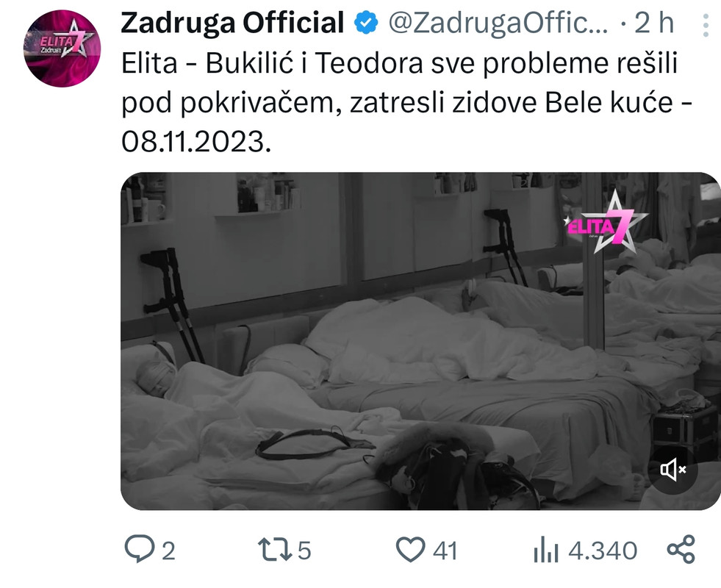This screenshot has height=588, width=721.
Task: Click the view count 4.340
Action: pyautogui.click(x=603, y=551)
